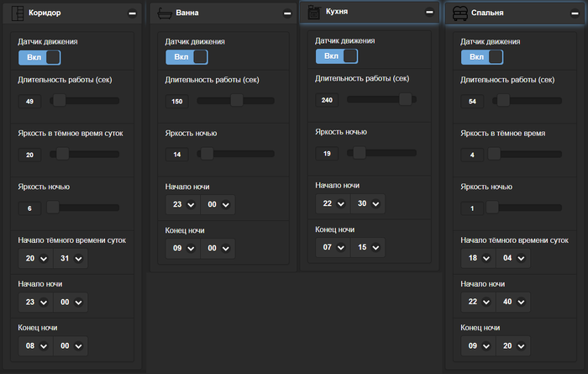Open Кухня night start hour dropdown 22
This screenshot has height=374, width=588.
point(333,203)
